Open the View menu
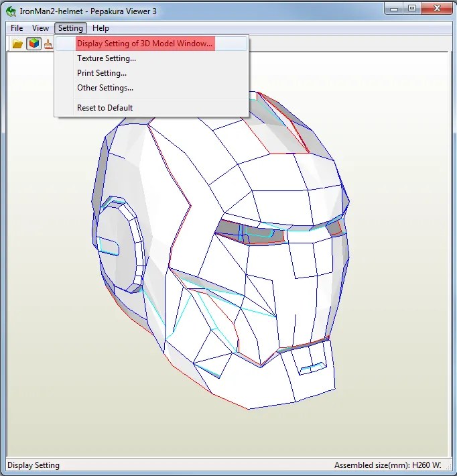Viewport: 457px width, 476px height. (40, 28)
